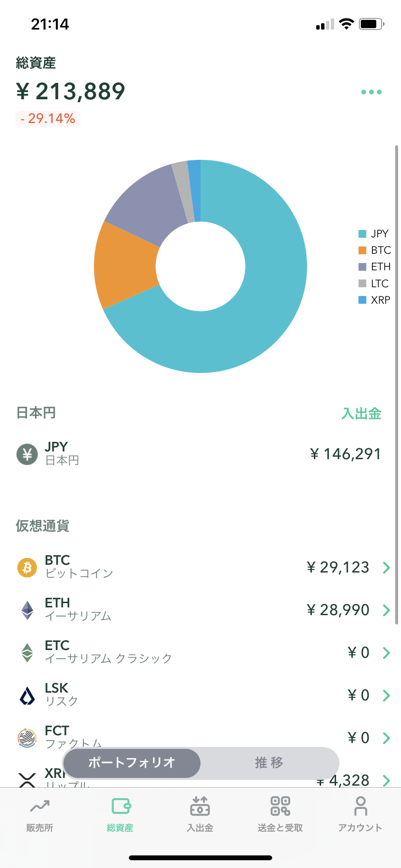The image size is (401, 868).
Task: Expand ETH details with the chevron
Action: (386, 610)
